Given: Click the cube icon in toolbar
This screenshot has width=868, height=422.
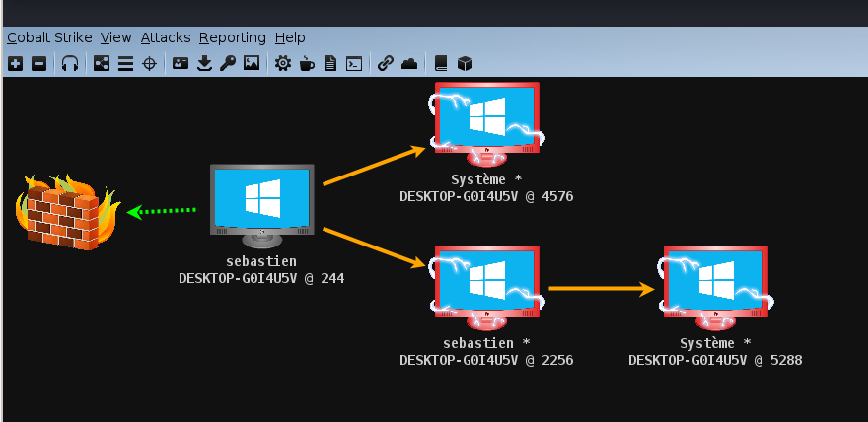Looking at the screenshot, I should click(466, 64).
